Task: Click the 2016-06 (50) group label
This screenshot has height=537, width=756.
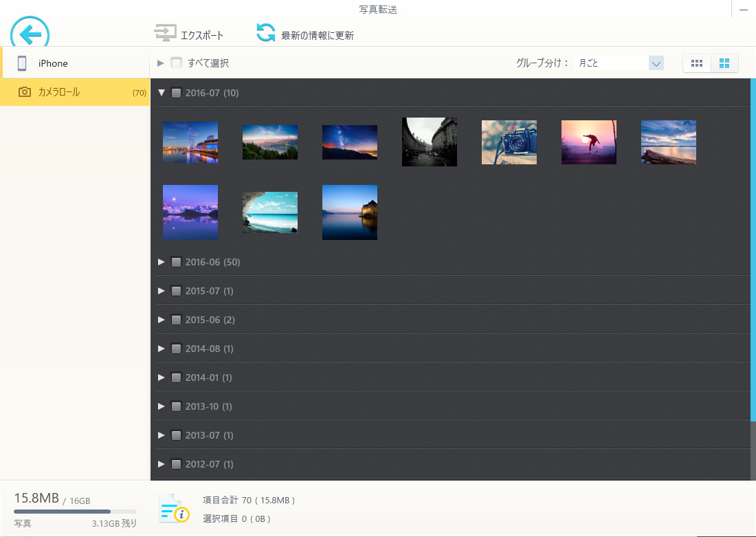Action: click(212, 262)
